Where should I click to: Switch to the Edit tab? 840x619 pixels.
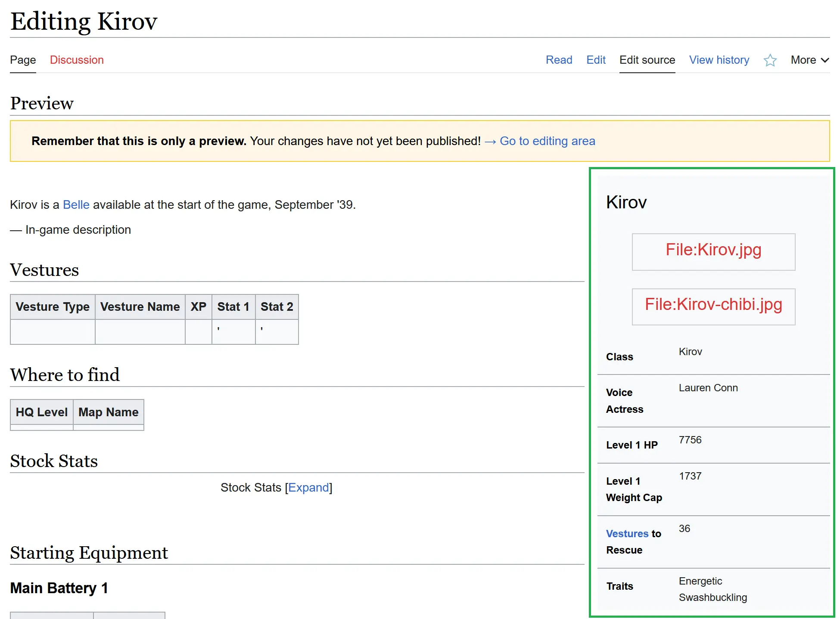[596, 60]
